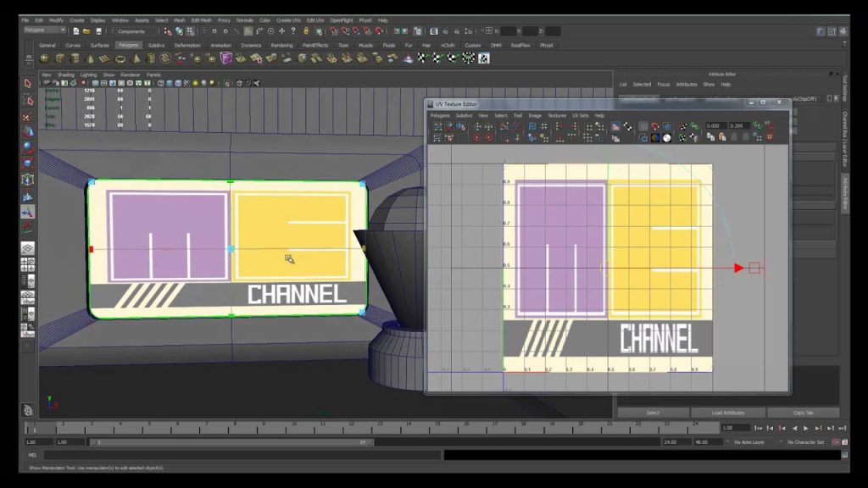Click the UV editor alpha channel circle icon
Image resolution: width=868 pixels, height=488 pixels.
(667, 138)
